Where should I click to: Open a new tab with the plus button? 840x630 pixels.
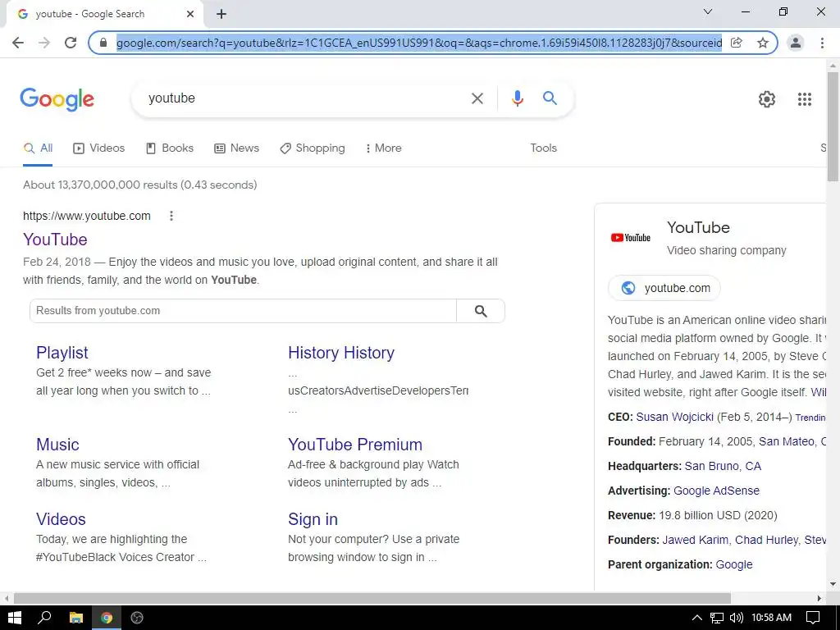click(221, 15)
